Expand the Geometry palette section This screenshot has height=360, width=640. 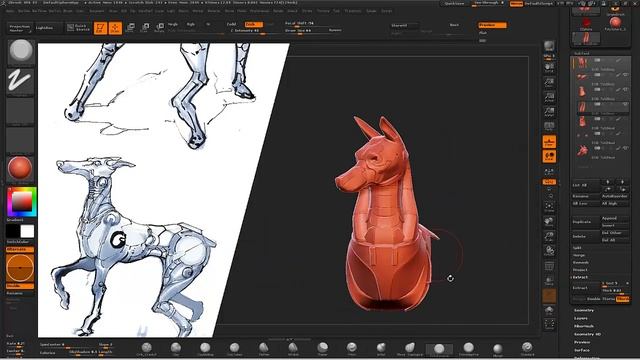pos(584,310)
